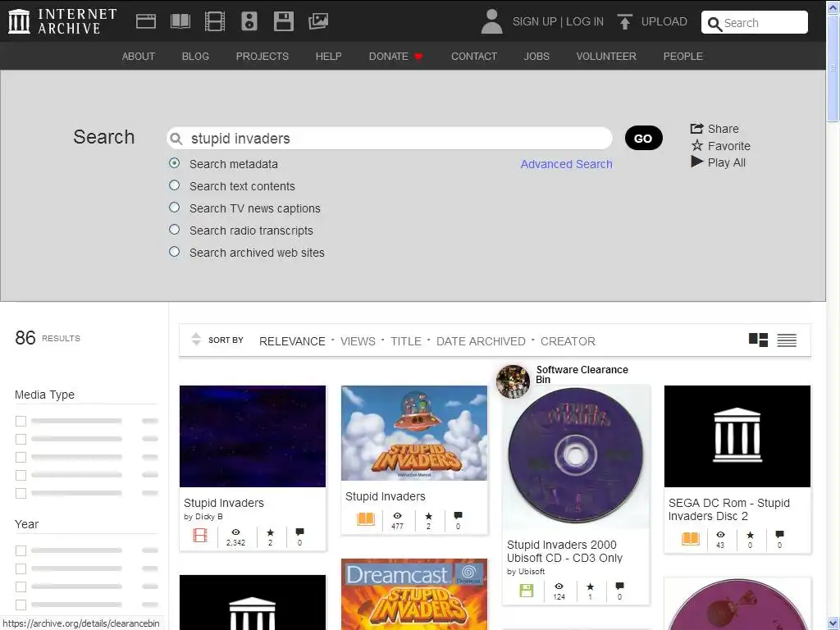Click the magnifier in main search field
Image resolution: width=840 pixels, height=630 pixels.
click(x=176, y=139)
